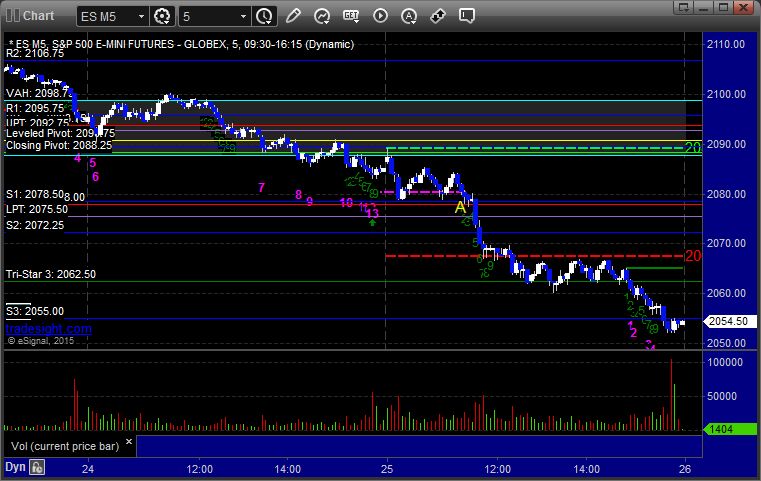Viewport: 761px width, 481px height.
Task: Open the alerts 'A' icon menu
Action: [x=409, y=16]
